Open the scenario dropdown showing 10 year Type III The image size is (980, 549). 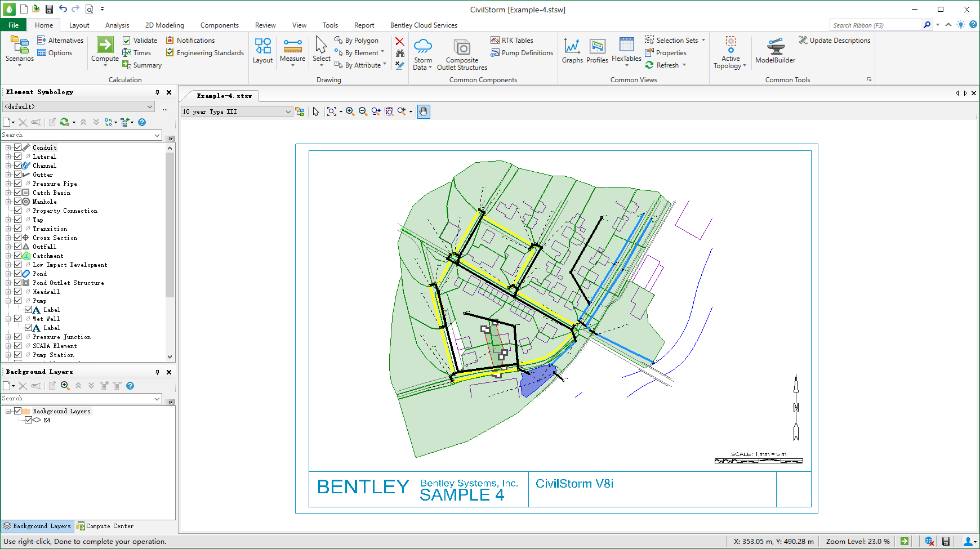(x=288, y=111)
